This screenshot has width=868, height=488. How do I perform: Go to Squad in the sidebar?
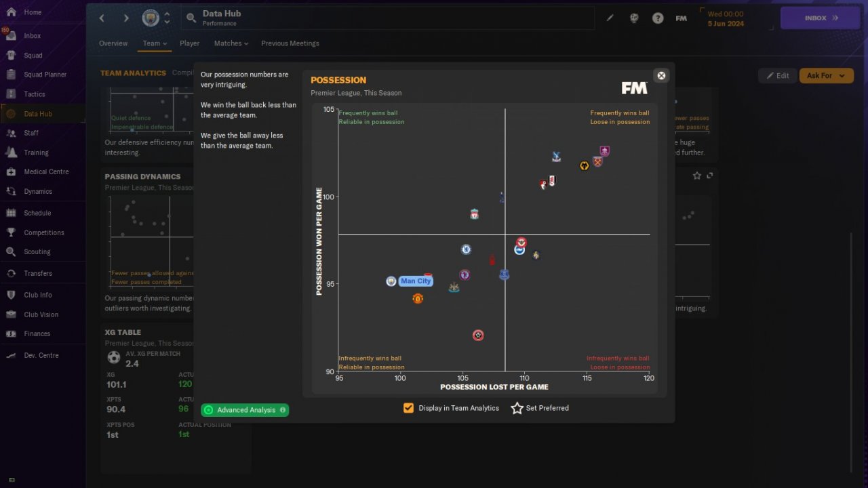(33, 56)
